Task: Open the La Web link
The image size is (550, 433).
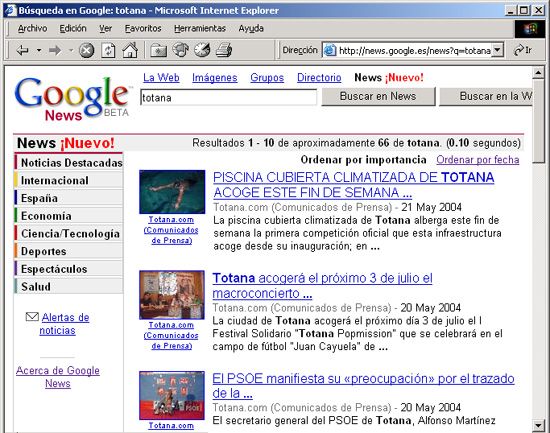Action: pos(161,78)
